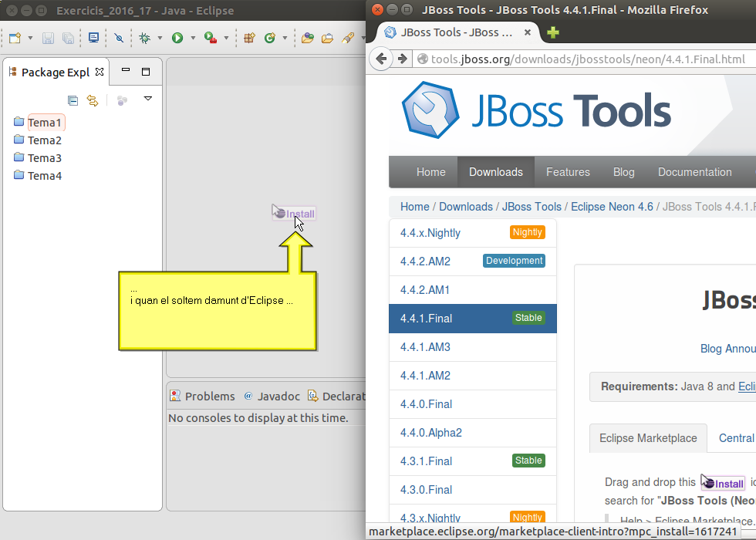Select the 4.4.1.Final Stable version
Image resolution: width=756 pixels, height=540 pixels.
[x=472, y=318]
